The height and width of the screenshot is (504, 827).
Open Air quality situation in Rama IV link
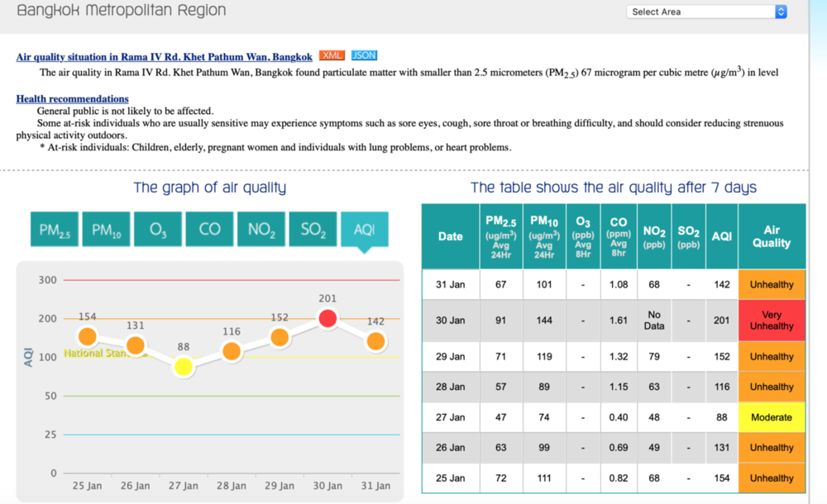(164, 57)
